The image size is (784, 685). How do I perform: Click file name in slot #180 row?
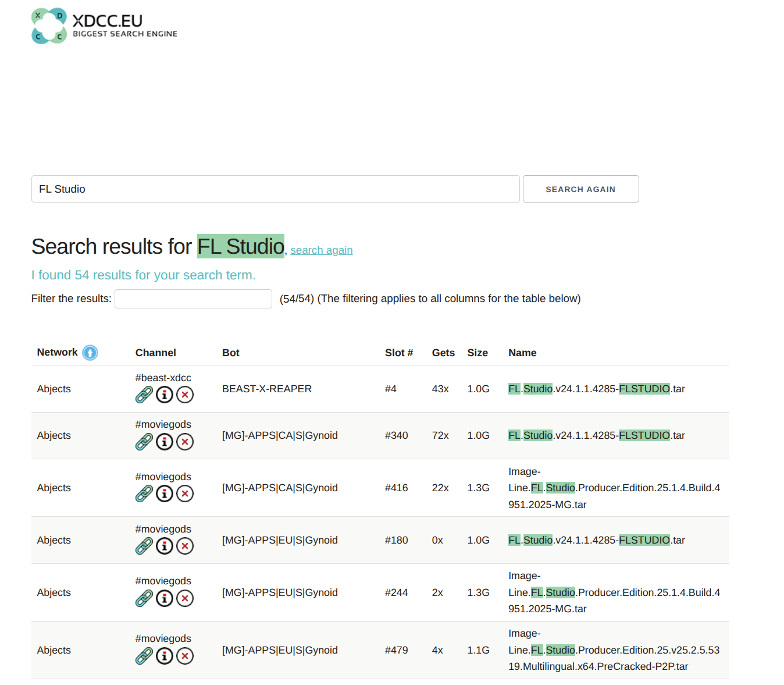pyautogui.click(x=597, y=540)
